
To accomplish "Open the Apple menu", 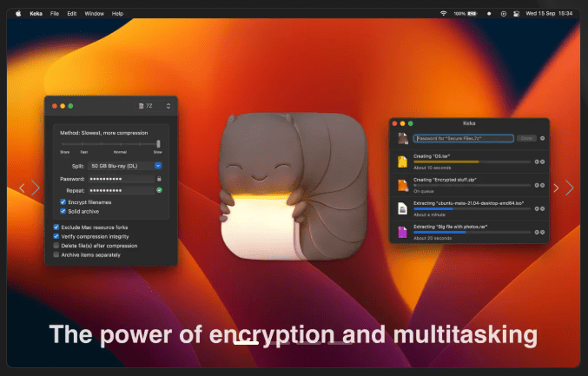I will pyautogui.click(x=18, y=14).
